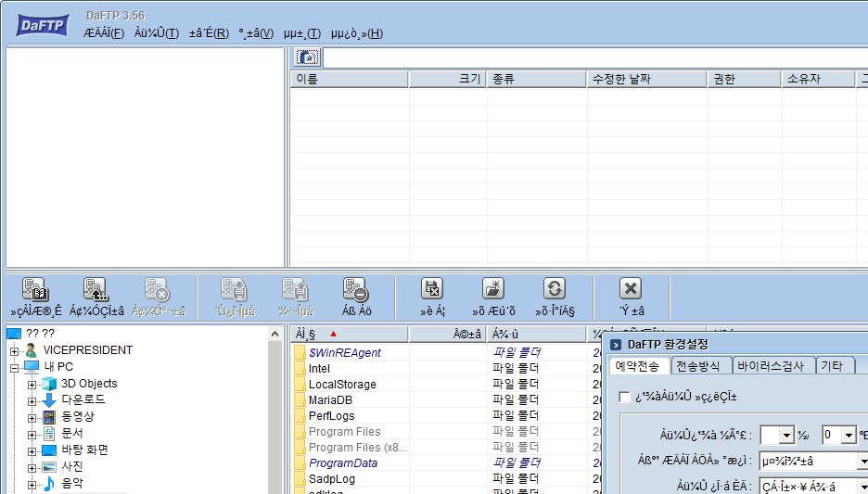Open the (F) file menu

(104, 33)
